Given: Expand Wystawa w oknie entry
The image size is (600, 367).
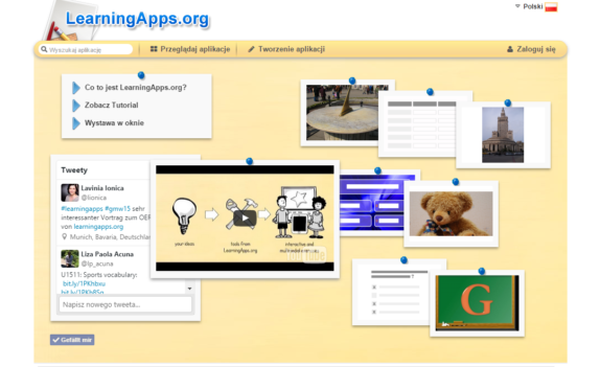Looking at the screenshot, I should [114, 123].
